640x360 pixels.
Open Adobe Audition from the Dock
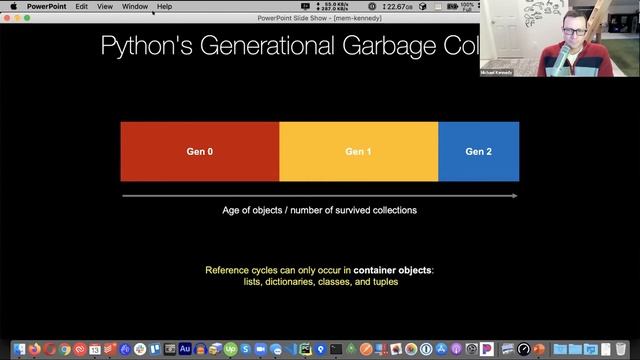pos(185,349)
